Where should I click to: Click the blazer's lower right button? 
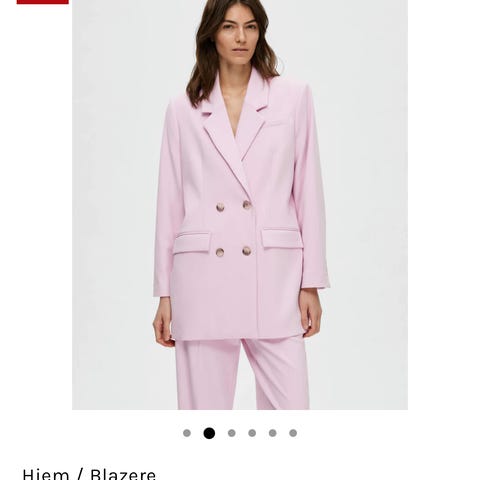click(x=247, y=251)
